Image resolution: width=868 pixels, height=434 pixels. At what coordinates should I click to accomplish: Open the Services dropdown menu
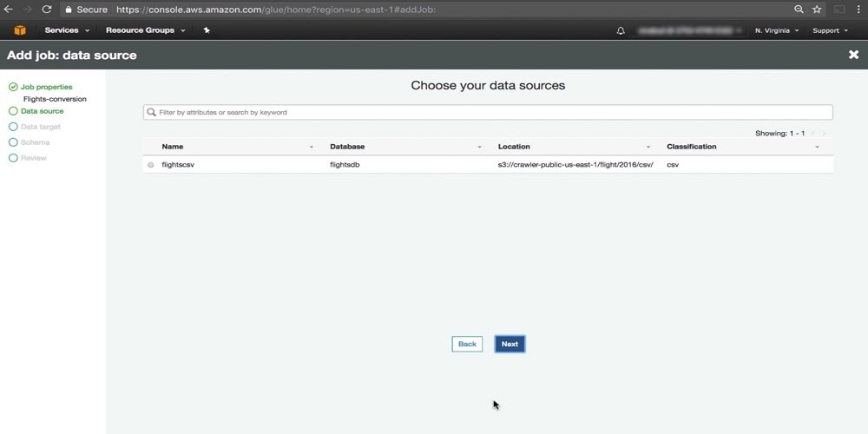(x=67, y=30)
